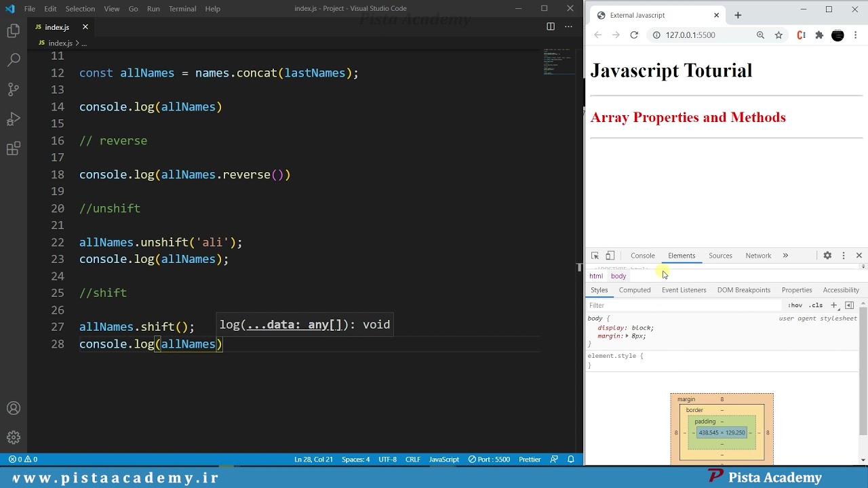This screenshot has height=488, width=868.
Task: Close the External Javascript browser tab
Action: 716,15
